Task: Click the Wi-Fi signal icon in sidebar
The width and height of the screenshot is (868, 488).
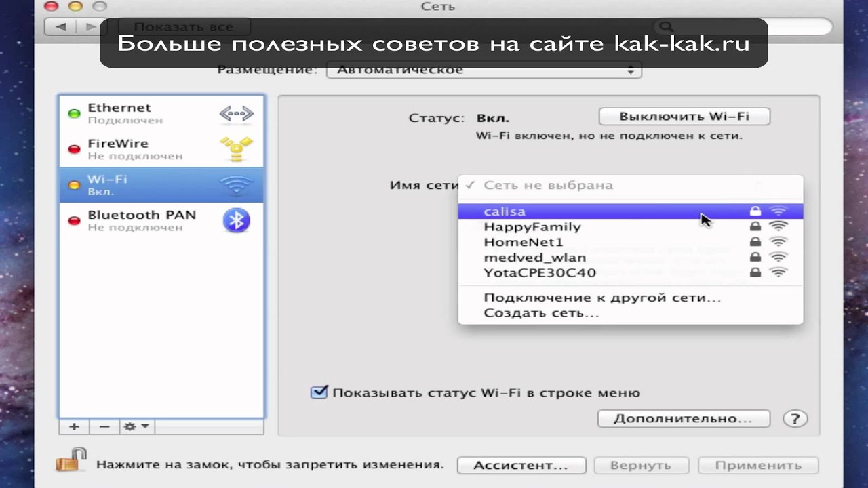Action: coord(236,185)
